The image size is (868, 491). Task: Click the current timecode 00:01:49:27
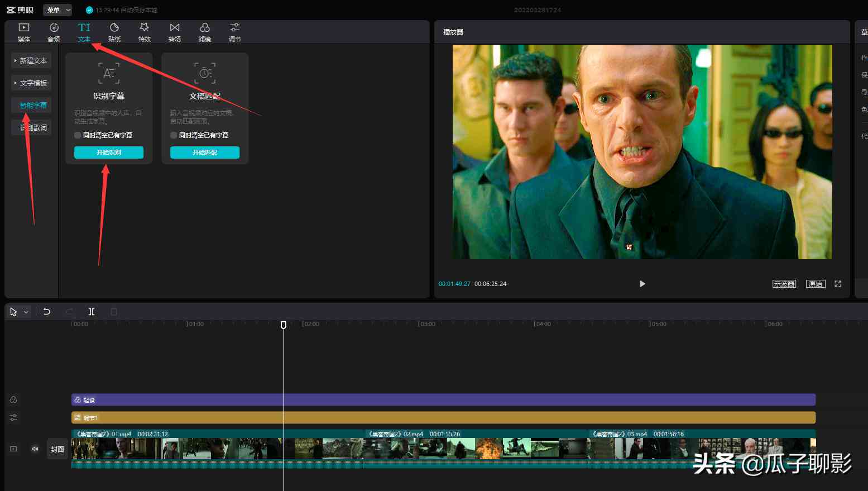pos(454,284)
